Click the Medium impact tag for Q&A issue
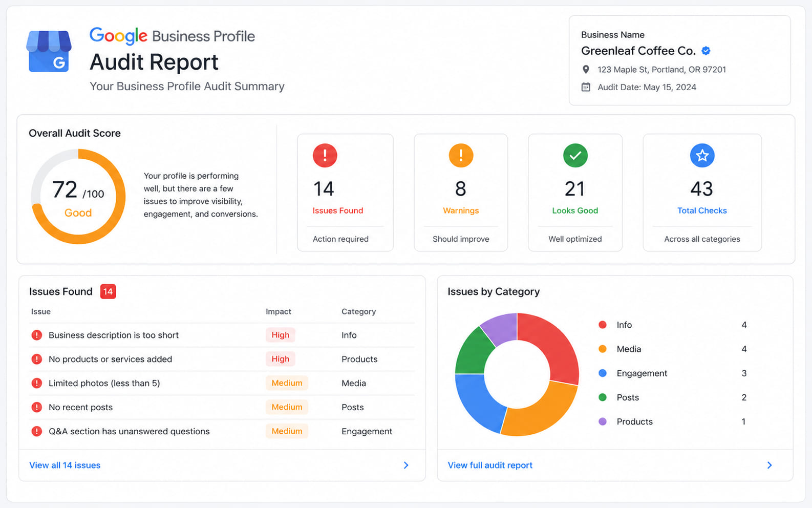This screenshot has height=508, width=812. (287, 431)
